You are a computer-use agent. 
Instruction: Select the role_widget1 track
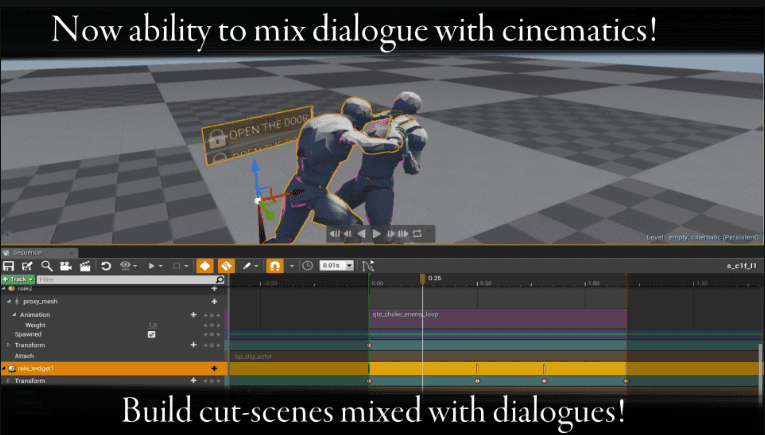[x=113, y=368]
